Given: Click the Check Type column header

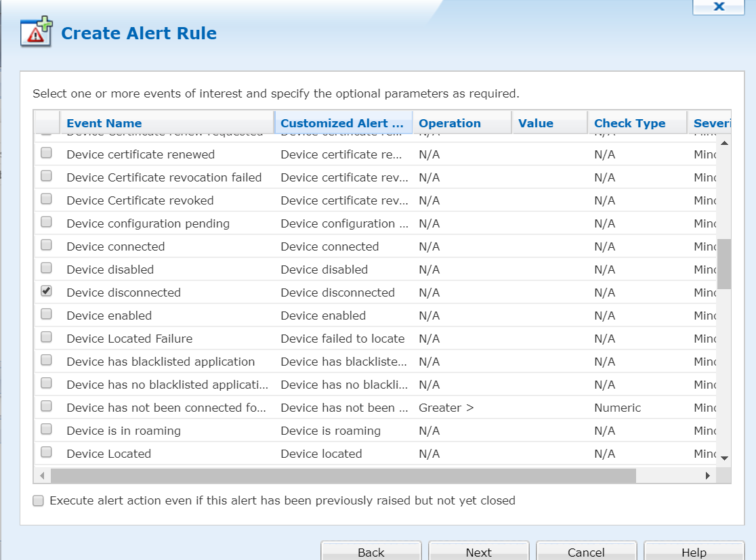Looking at the screenshot, I should tap(629, 123).
